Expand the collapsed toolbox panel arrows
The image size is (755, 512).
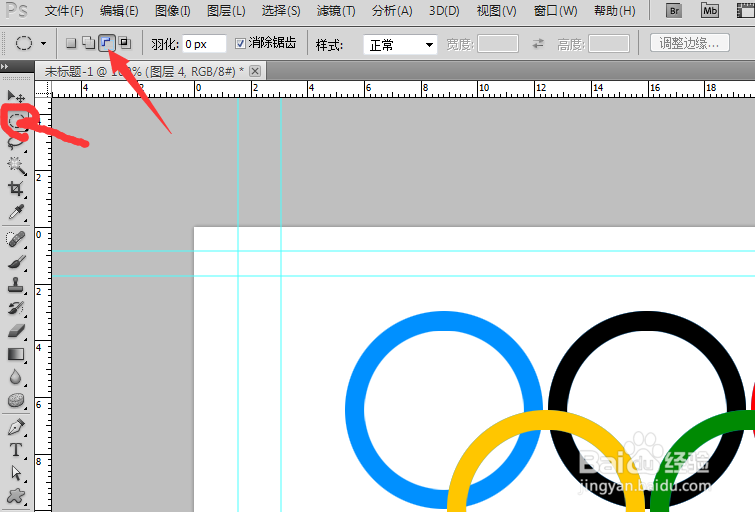click(x=5, y=66)
